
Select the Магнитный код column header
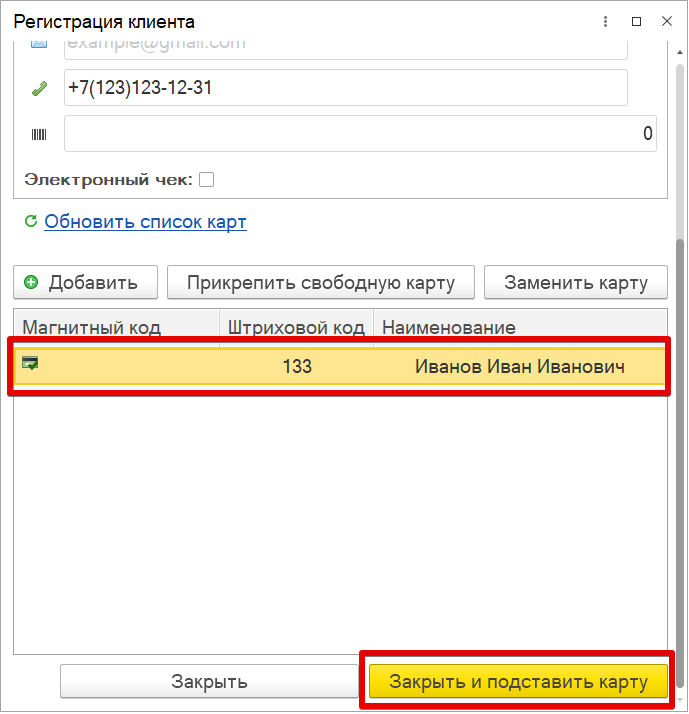coord(117,327)
